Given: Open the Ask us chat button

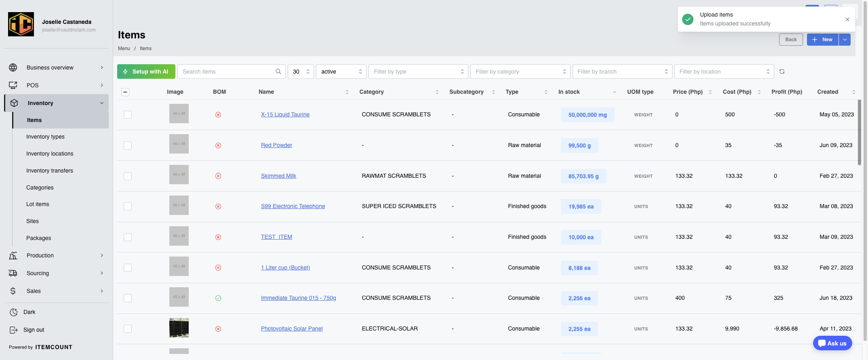Looking at the screenshot, I should point(832,343).
